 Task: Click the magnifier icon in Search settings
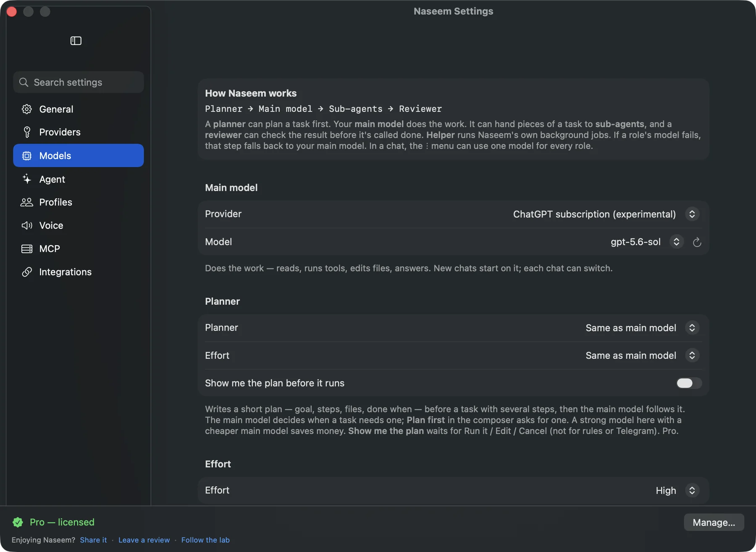(x=24, y=82)
